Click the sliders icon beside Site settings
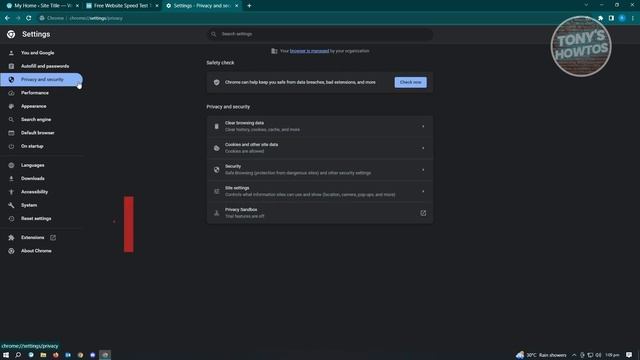The width and height of the screenshot is (640, 360). pyautogui.click(x=217, y=191)
